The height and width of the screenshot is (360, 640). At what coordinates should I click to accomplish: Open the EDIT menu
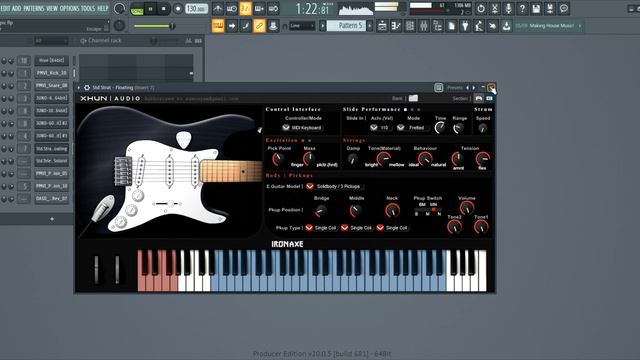coord(5,8)
